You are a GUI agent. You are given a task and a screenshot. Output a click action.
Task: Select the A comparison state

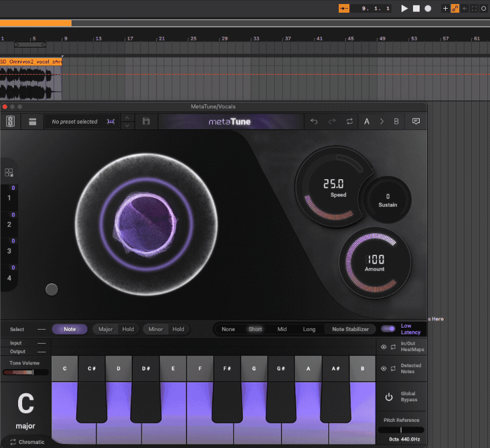click(x=367, y=121)
